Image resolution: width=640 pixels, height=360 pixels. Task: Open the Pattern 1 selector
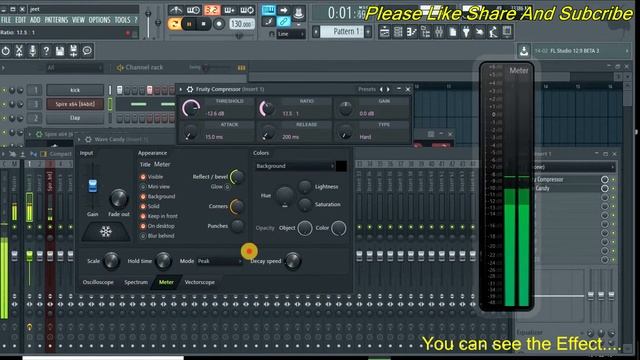pos(342,31)
